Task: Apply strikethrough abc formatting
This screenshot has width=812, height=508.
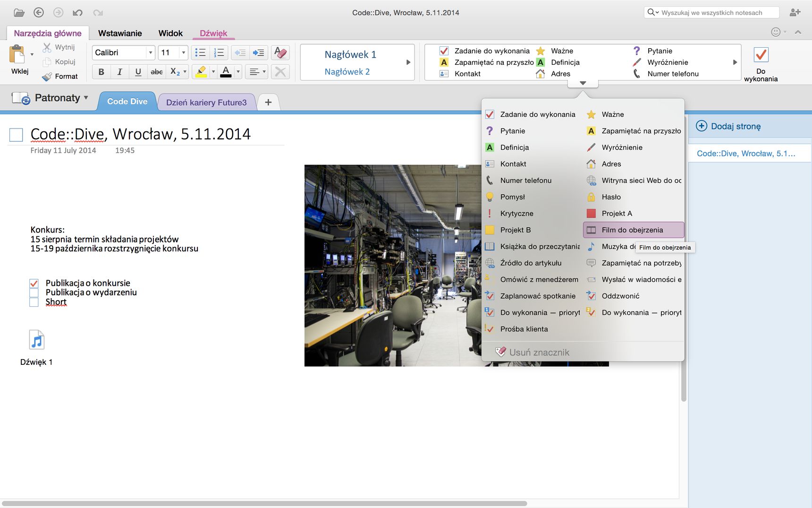Action: 157,72
